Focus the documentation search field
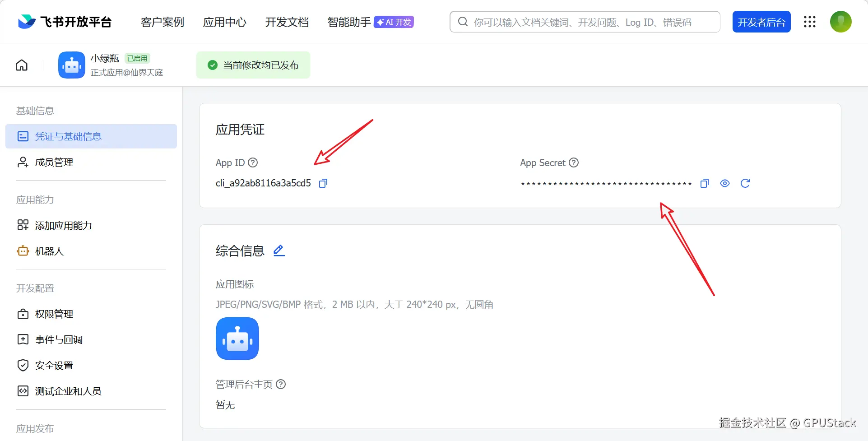 point(585,22)
